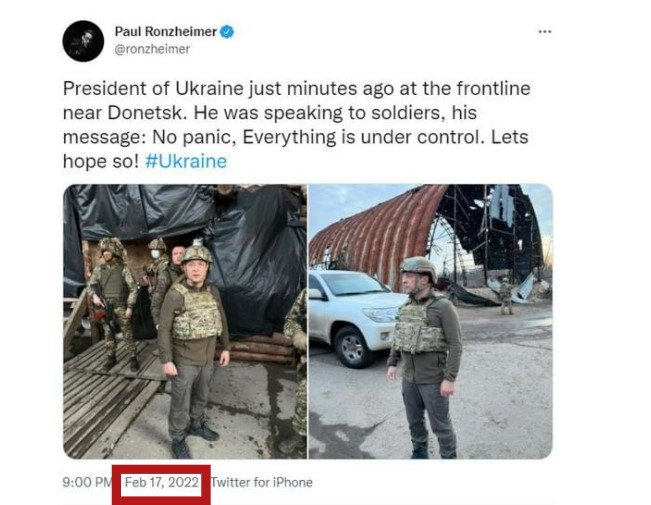Click the body armor vest in left photo

point(197,310)
